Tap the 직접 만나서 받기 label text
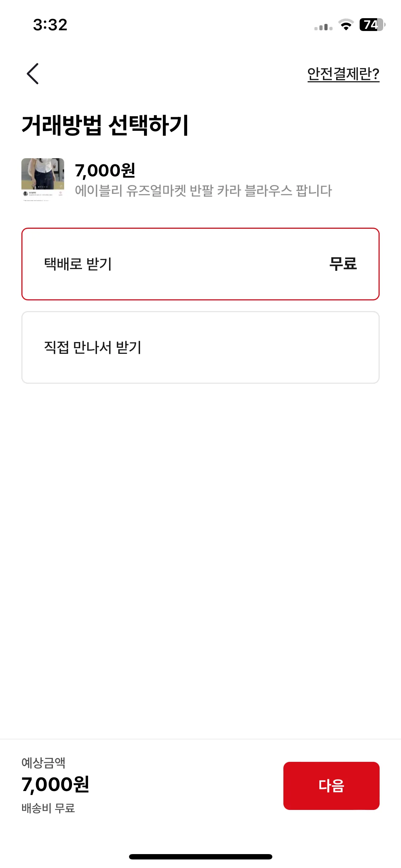The image size is (401, 868). [x=93, y=347]
